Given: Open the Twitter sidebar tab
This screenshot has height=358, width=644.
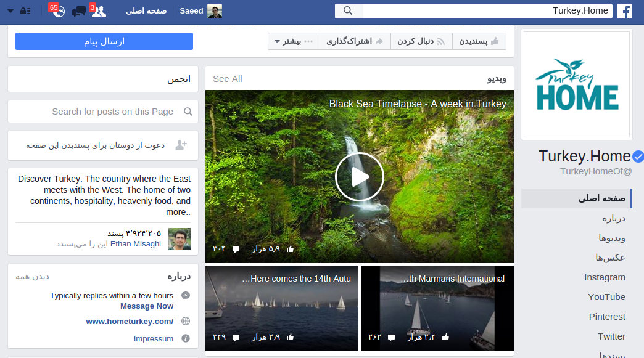Looking at the screenshot, I should 611,336.
